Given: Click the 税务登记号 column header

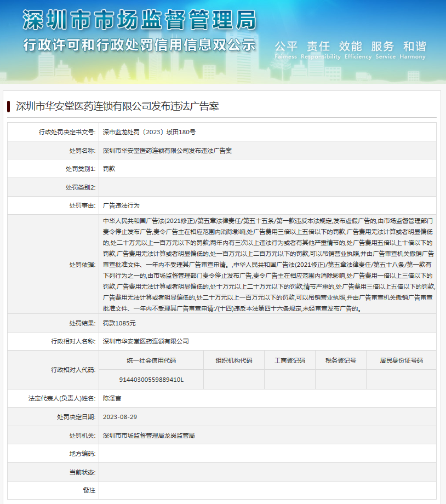Looking at the screenshot, I should coord(341,360).
